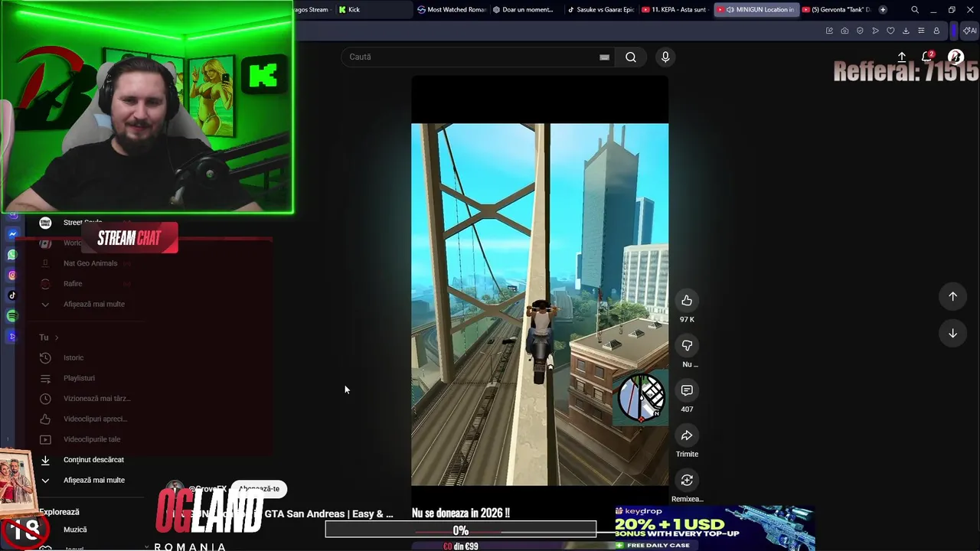Switch to Gervonta Tank tab
980x551 pixels.
coord(837,10)
